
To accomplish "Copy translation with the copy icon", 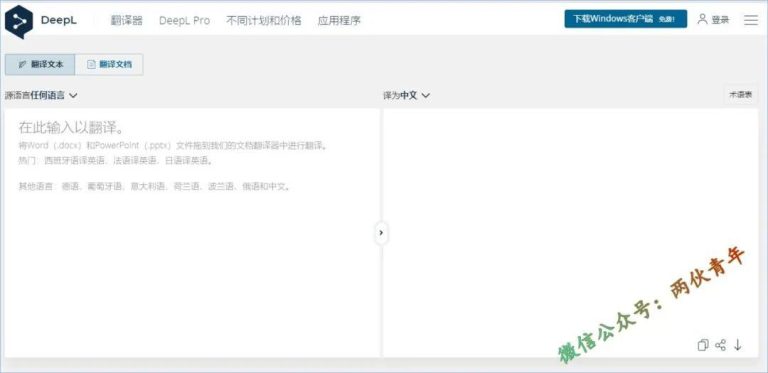I will click(703, 345).
